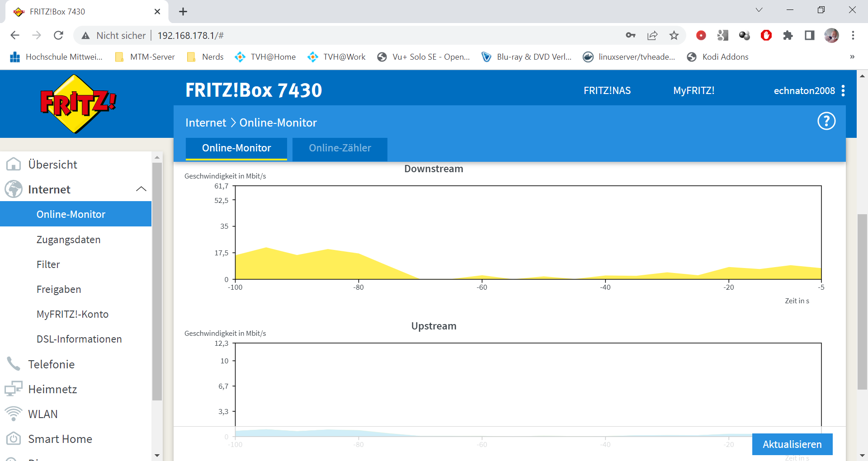Click the WLAN wifi icon
Screen dimensions: 868x461
coord(14,414)
